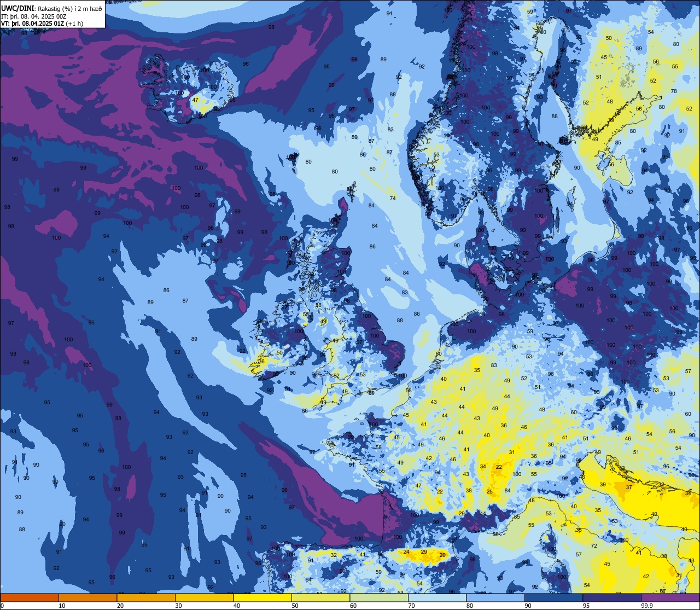Click the value '74' in the North Sea
700x610 pixels.
393,199
